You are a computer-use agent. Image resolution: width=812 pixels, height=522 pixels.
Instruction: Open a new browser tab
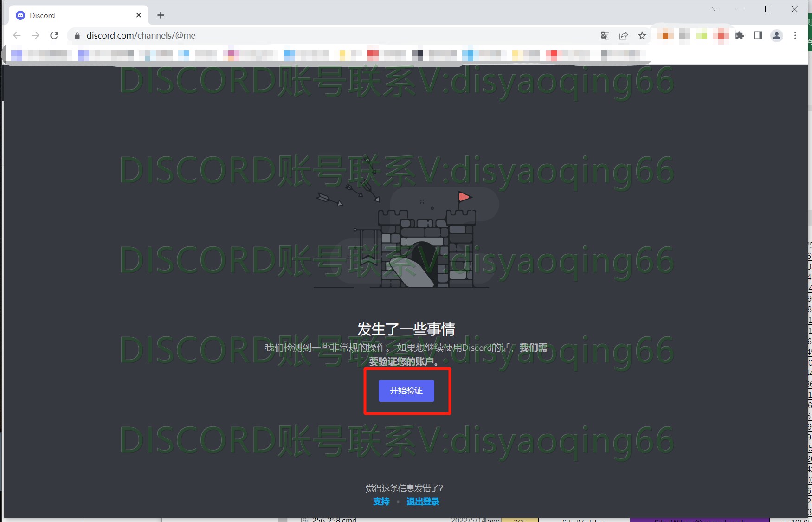pyautogui.click(x=161, y=15)
